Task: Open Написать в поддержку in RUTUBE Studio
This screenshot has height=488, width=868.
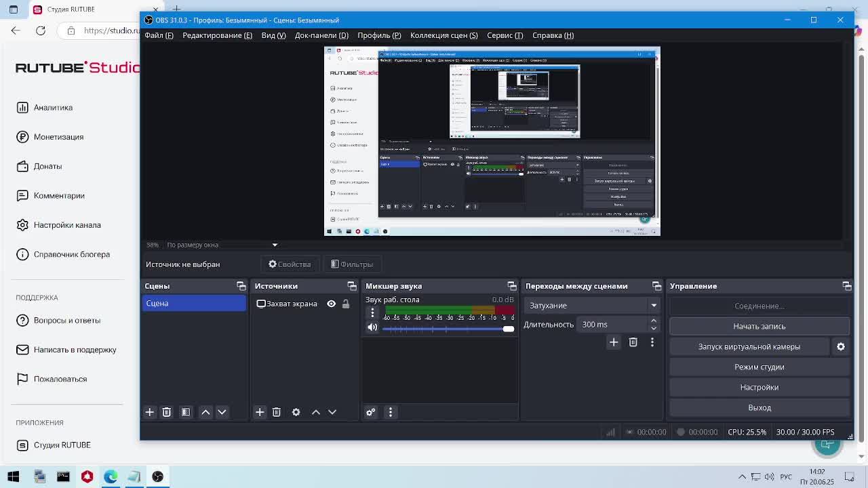Action: coord(66,350)
